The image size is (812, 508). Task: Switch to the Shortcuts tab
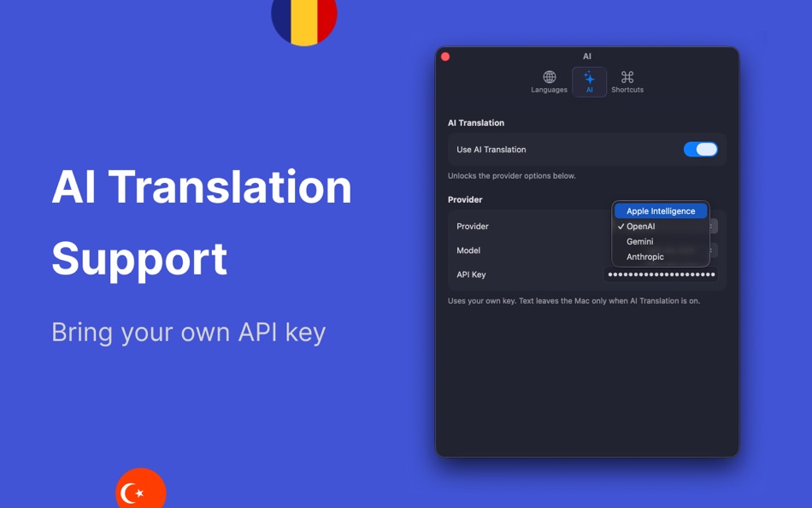[x=627, y=82]
